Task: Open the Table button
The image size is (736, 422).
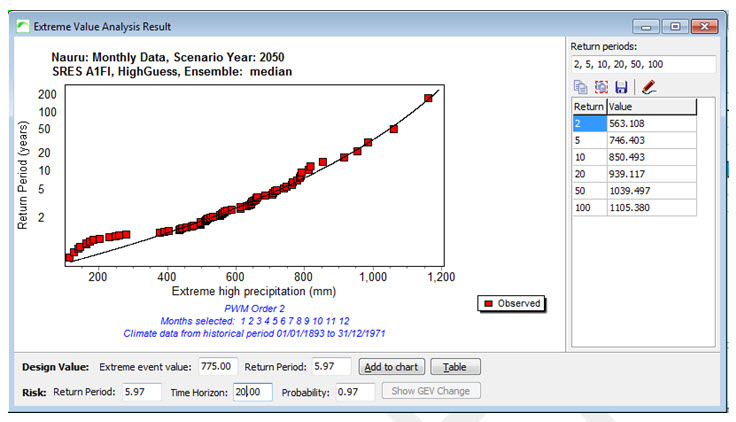Action: click(455, 367)
